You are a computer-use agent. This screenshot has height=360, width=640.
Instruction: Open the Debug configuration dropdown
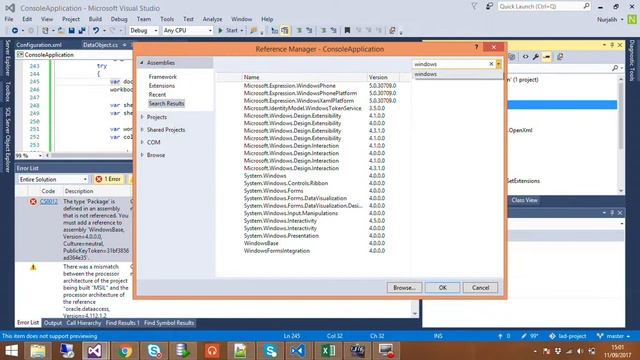coord(144,31)
